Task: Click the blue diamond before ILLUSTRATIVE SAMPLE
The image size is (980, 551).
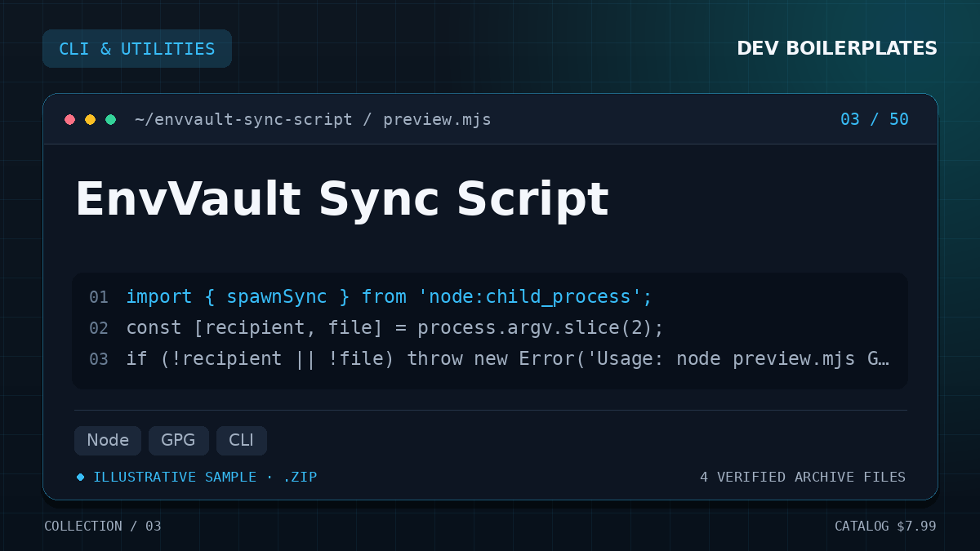Action: coord(80,477)
